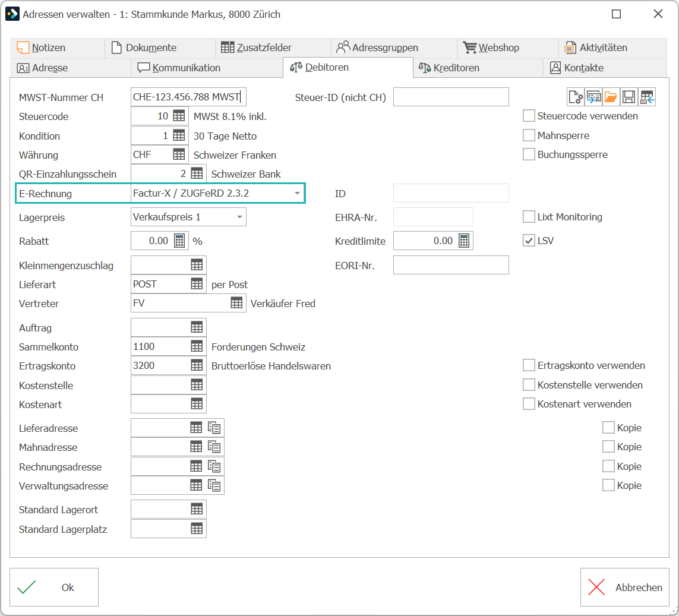Switch to the Kreditoren tab
679x616 pixels.
[478, 68]
